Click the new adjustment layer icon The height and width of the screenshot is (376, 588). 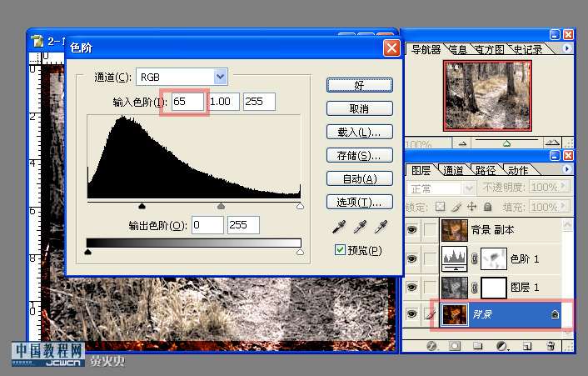(501, 346)
